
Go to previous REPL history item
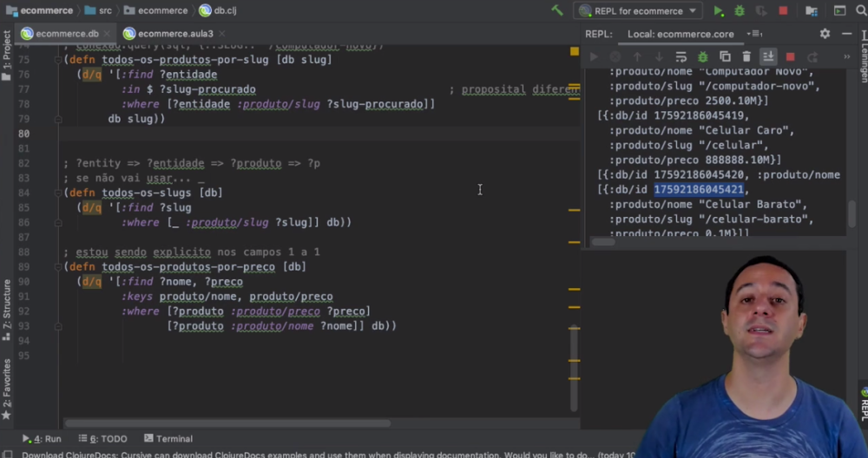637,56
